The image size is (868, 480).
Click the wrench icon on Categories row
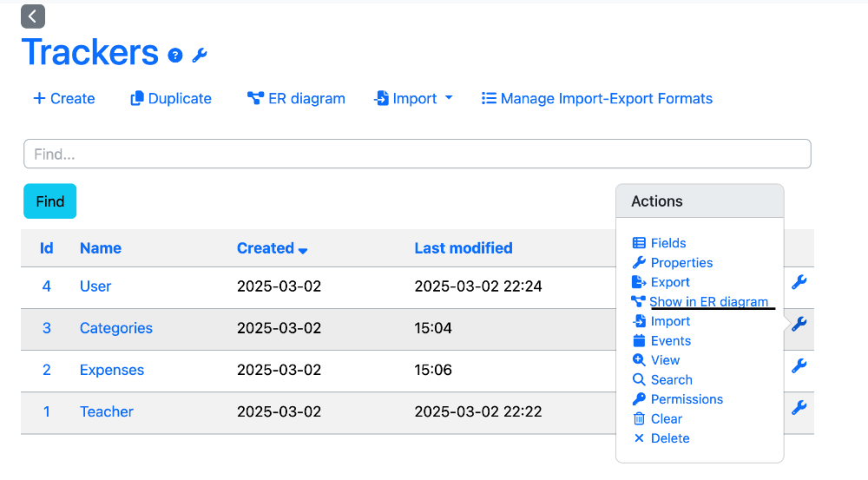[x=799, y=324]
